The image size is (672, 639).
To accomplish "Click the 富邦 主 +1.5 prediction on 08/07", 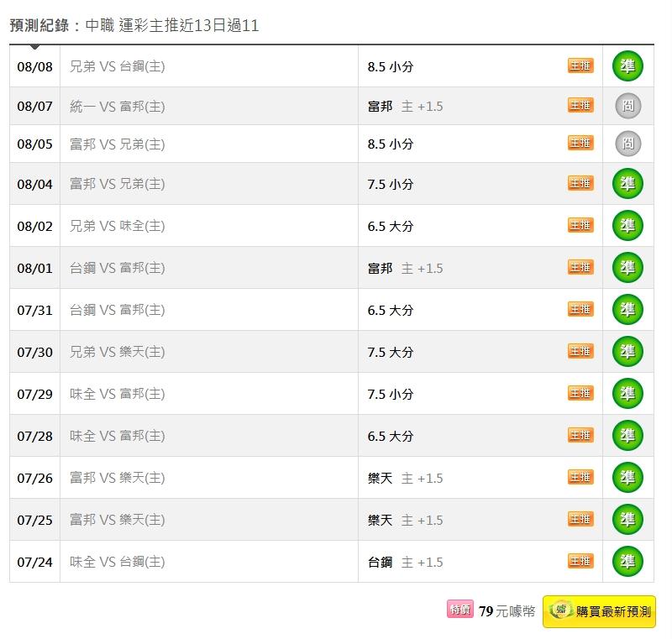I will point(405,106).
